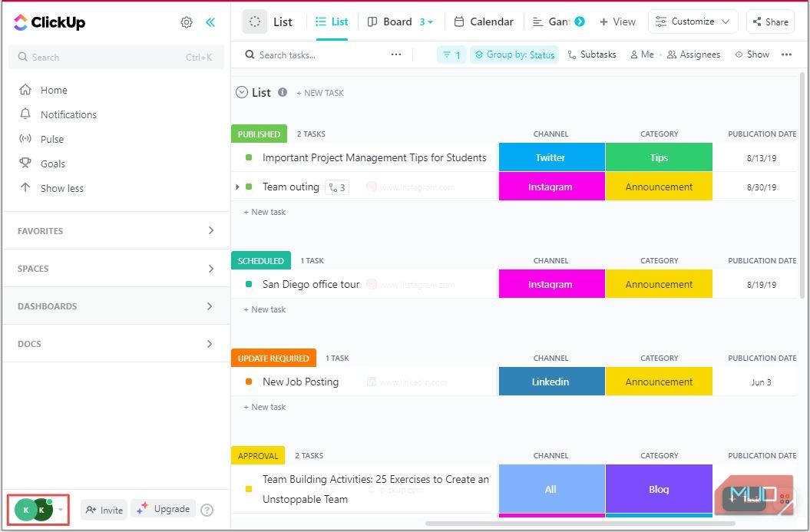Toggle Subtasks visibility in the task list
This screenshot has height=532, width=810.
tap(592, 55)
